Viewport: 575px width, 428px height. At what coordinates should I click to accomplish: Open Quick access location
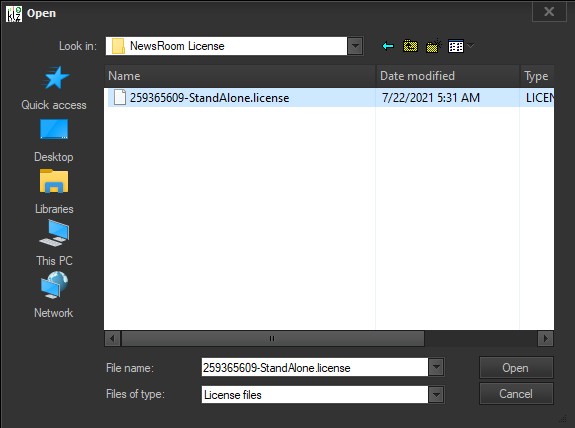tap(54, 88)
